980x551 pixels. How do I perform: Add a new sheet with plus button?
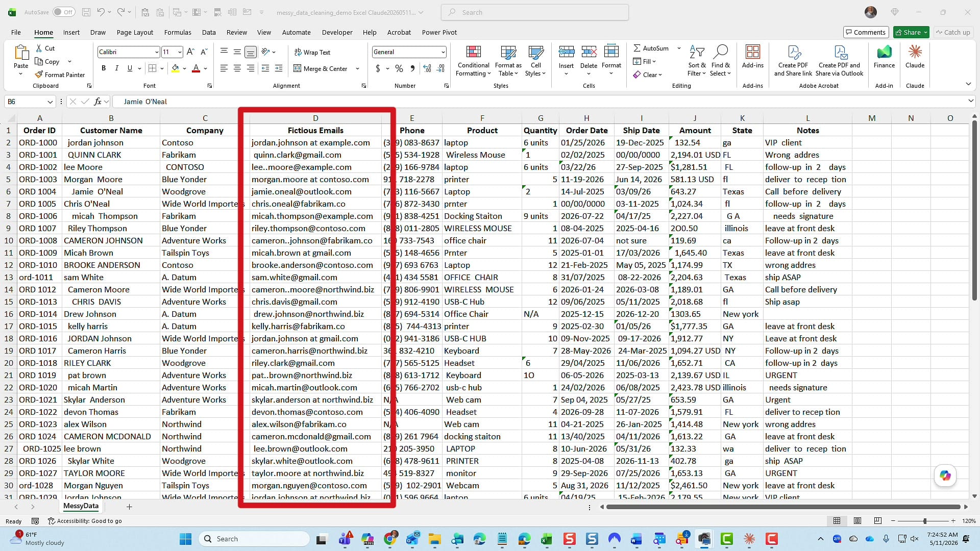tap(129, 507)
